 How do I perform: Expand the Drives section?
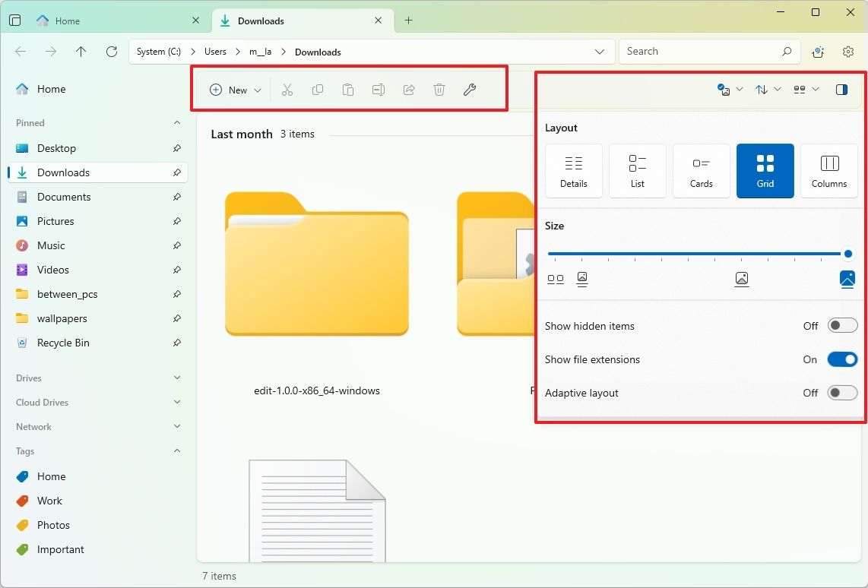pyautogui.click(x=176, y=378)
